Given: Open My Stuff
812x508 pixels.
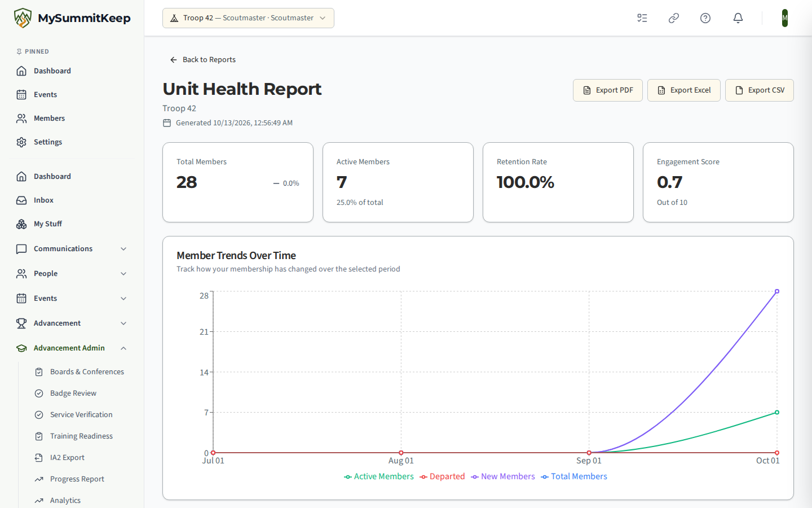Looking at the screenshot, I should click(72, 224).
